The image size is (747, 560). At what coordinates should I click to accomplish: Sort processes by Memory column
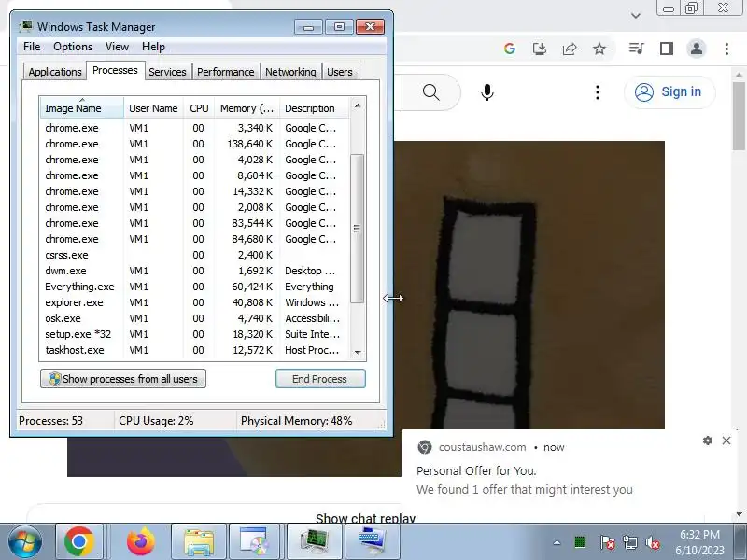tap(247, 108)
